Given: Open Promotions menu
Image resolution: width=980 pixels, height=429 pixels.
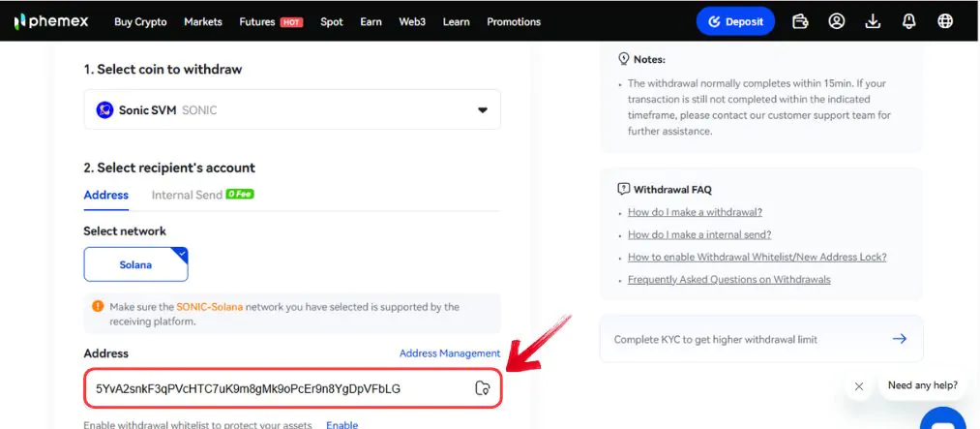Looking at the screenshot, I should click(514, 22).
